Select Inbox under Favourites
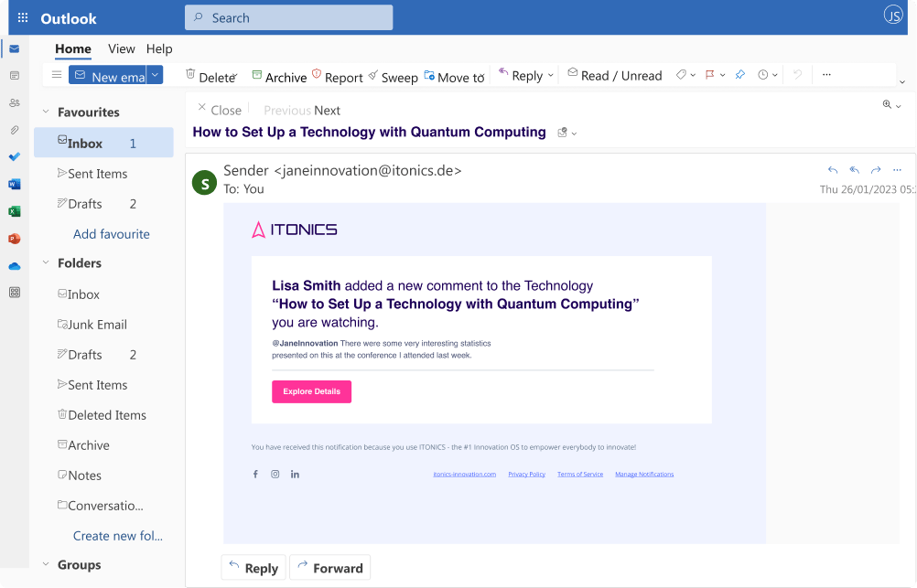 coord(103,143)
